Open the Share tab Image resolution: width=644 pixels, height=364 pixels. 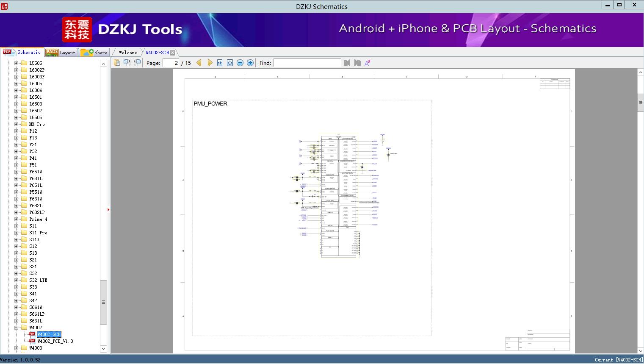94,53
